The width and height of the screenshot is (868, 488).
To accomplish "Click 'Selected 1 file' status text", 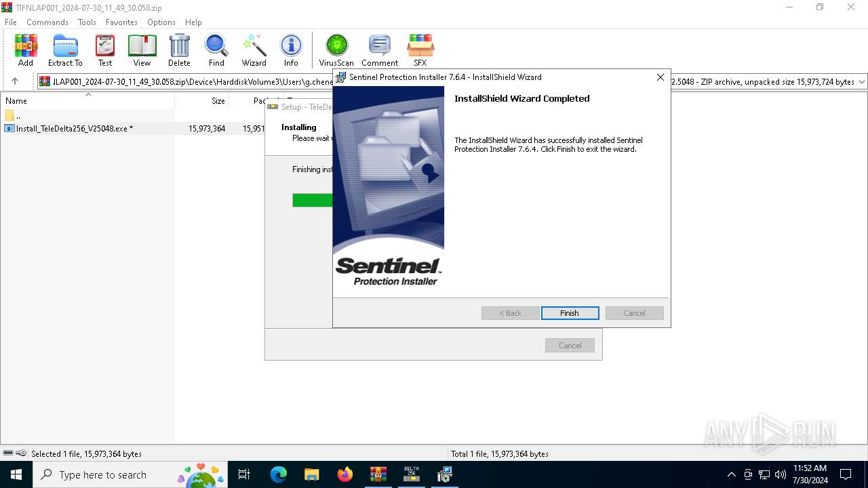I will pyautogui.click(x=87, y=454).
